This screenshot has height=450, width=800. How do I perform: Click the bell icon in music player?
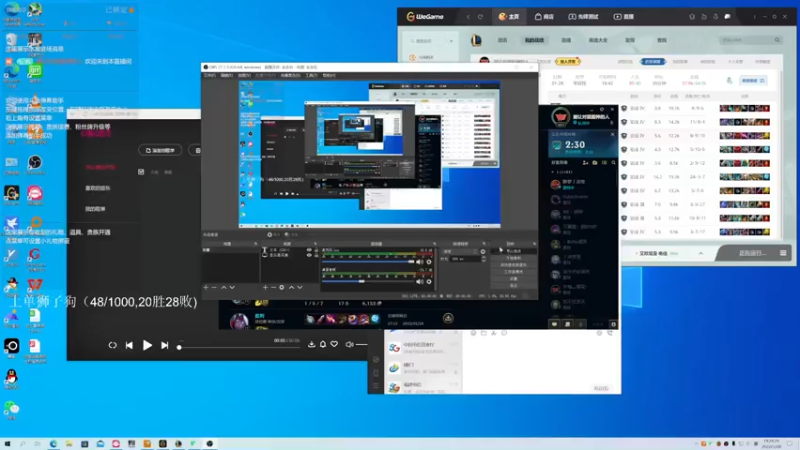tap(323, 344)
